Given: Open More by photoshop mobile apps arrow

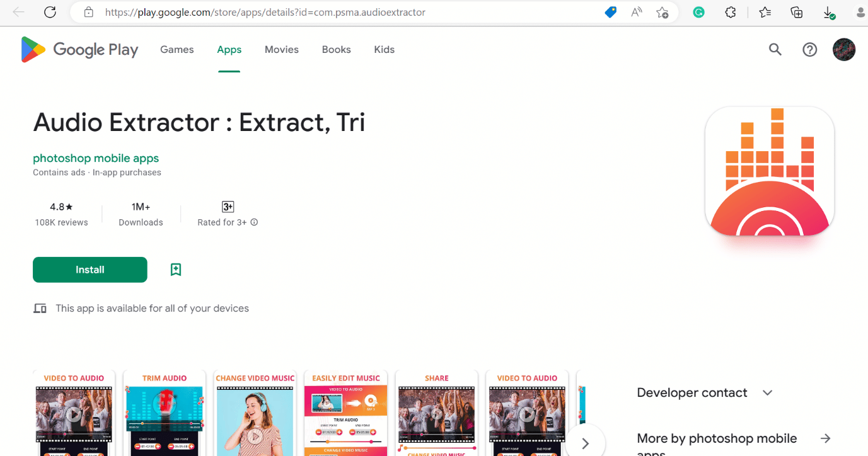Looking at the screenshot, I should 825,438.
